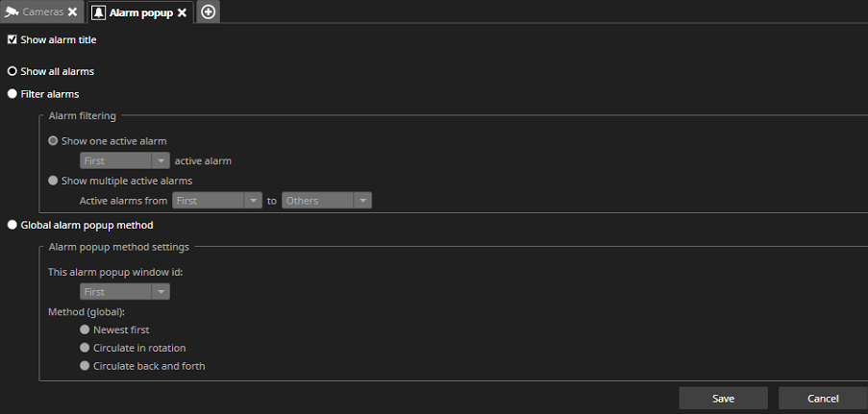Close the Alarm popup tab

tap(182, 12)
